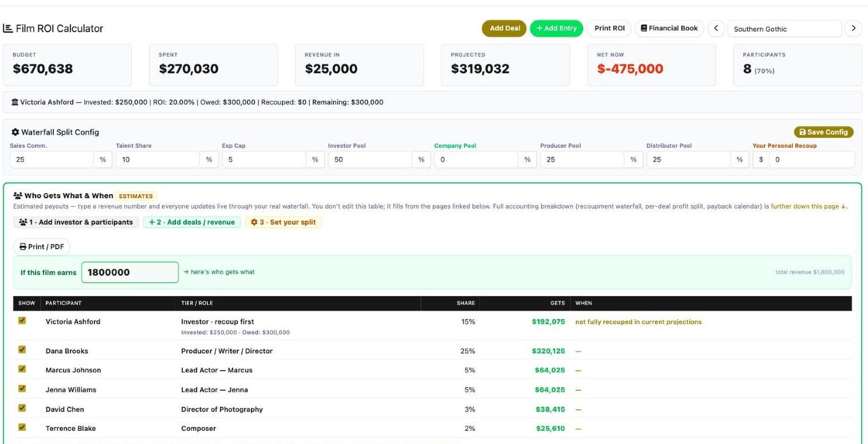Uncheck the Marcus Johnson show checkbox

[22, 369]
